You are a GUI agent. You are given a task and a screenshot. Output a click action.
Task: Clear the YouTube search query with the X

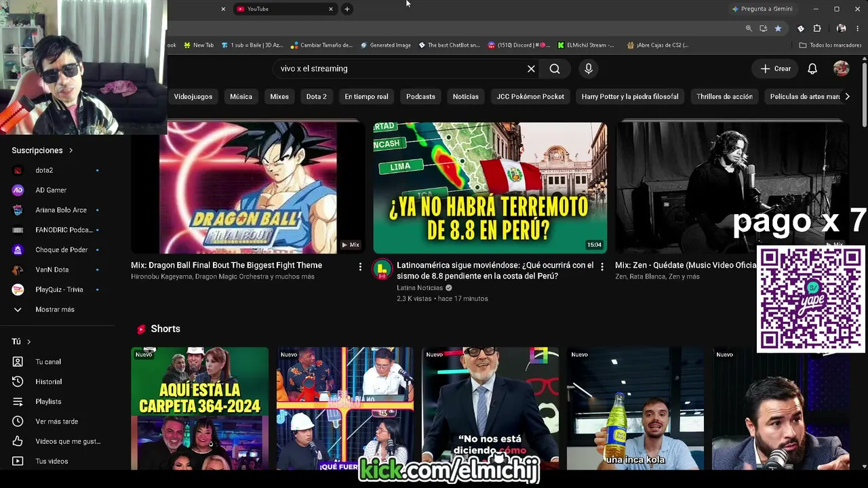[531, 68]
